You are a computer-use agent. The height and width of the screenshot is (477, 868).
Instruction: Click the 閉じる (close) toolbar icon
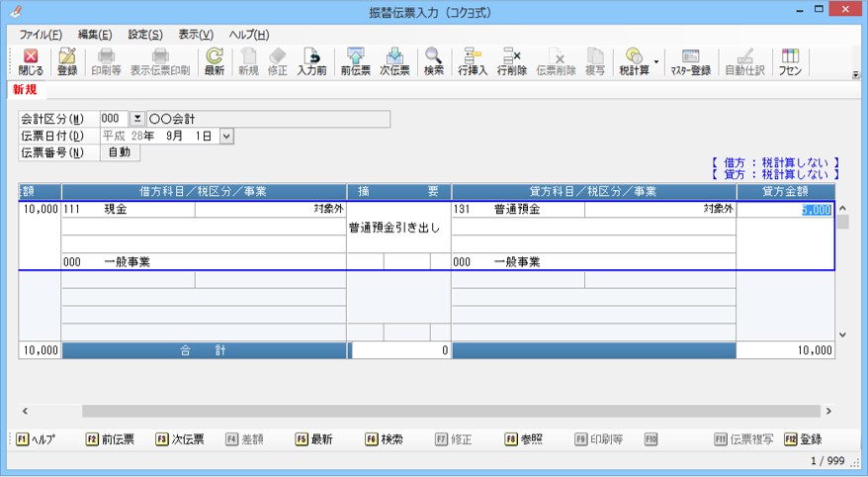30,62
